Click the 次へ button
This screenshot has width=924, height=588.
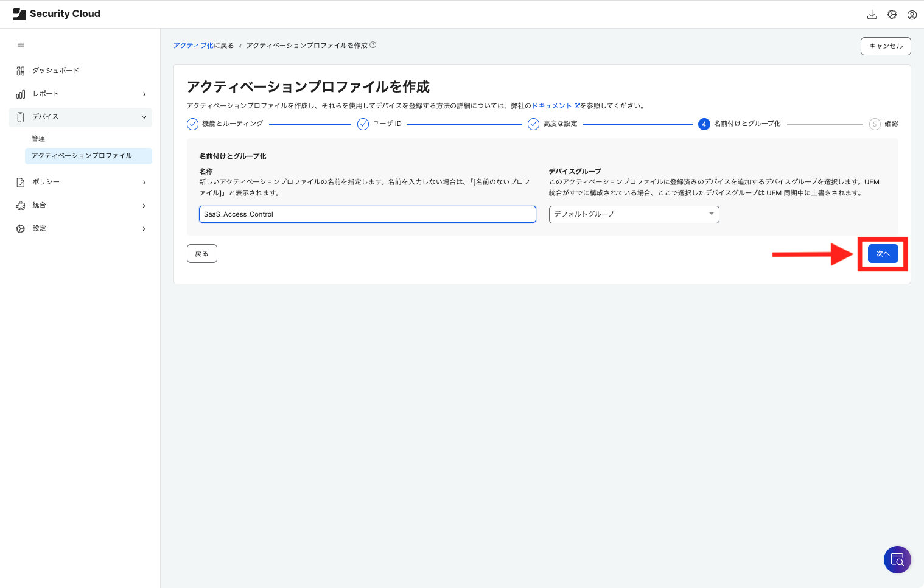pos(883,254)
